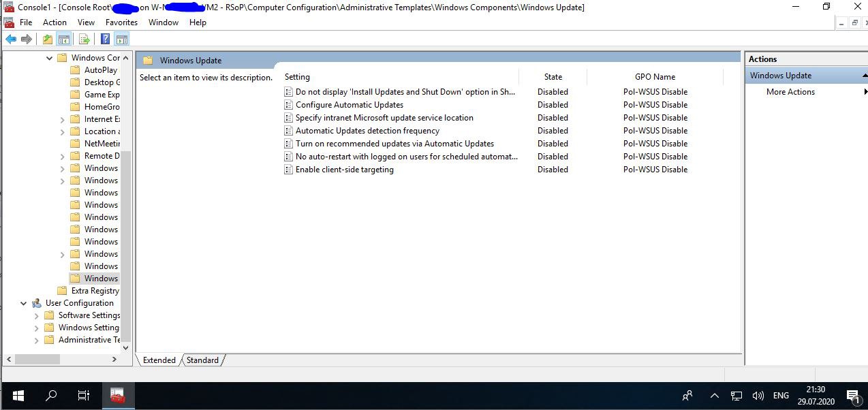The width and height of the screenshot is (868, 410).
Task: Click the HomeGro folder icon in tree
Action: tap(75, 107)
